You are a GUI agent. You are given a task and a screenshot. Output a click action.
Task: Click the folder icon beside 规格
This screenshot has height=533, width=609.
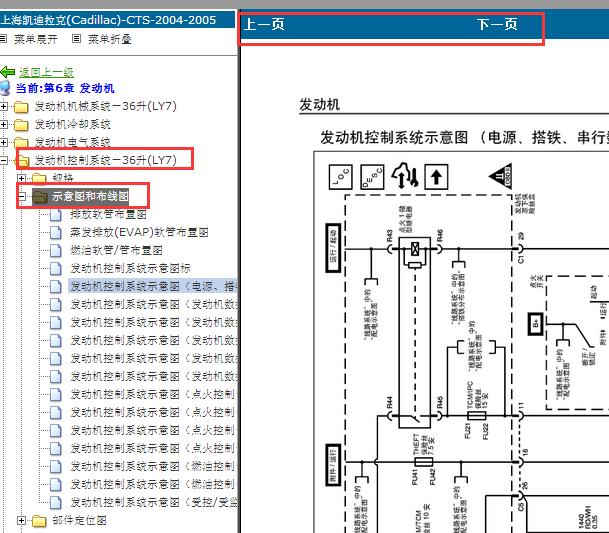(39, 178)
